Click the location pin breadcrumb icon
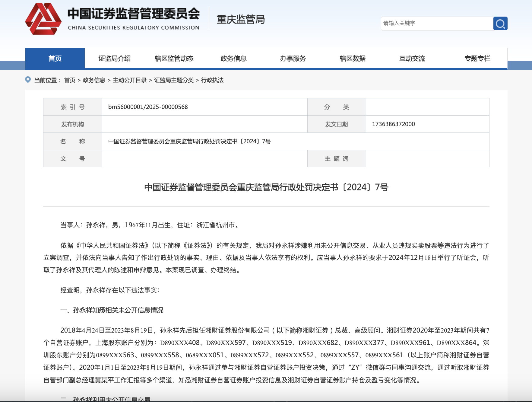532x402 pixels. tap(28, 80)
